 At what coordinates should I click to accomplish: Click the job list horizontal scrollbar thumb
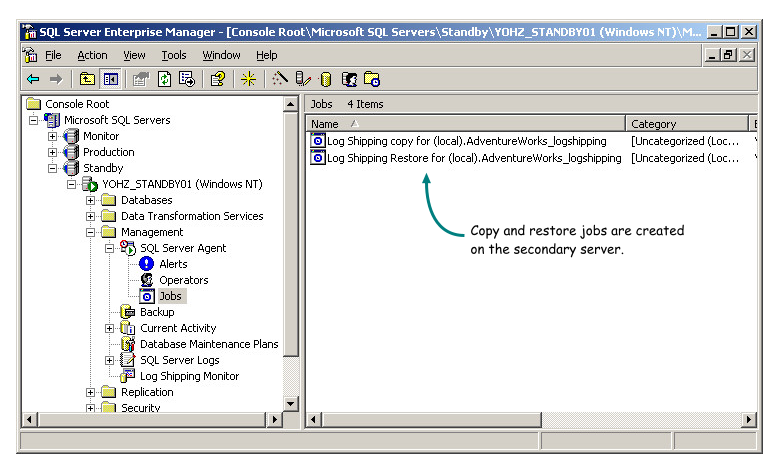point(431,420)
